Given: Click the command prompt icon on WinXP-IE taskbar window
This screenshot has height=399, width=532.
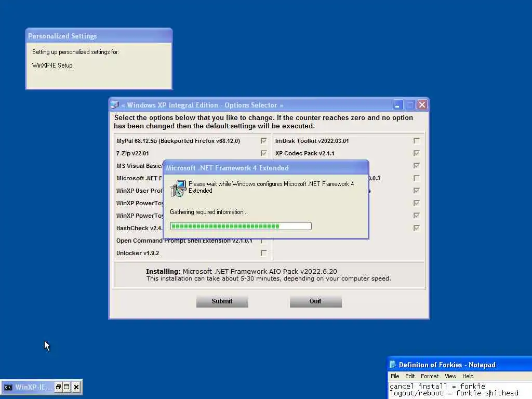Looking at the screenshot, I should click(8, 387).
